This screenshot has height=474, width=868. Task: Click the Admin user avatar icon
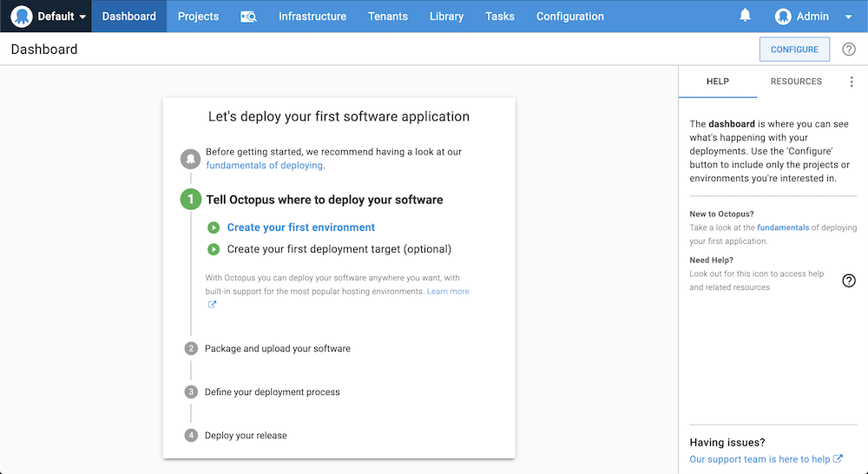coord(783,16)
